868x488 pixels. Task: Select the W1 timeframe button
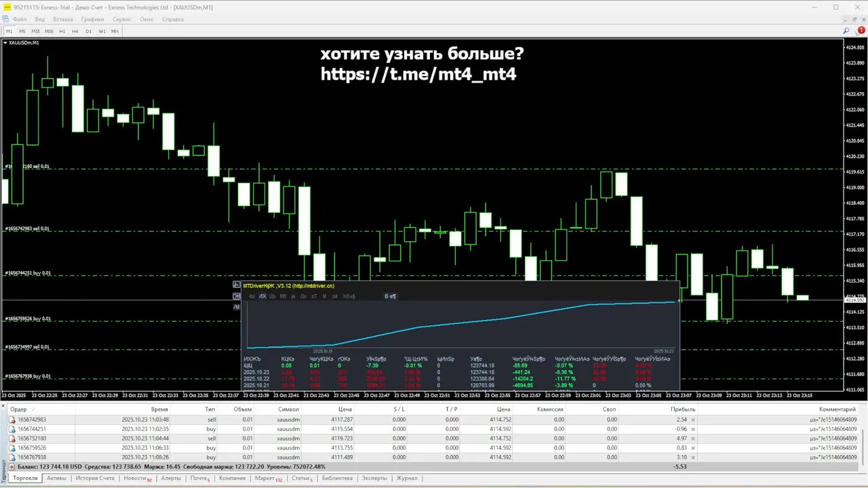[102, 31]
